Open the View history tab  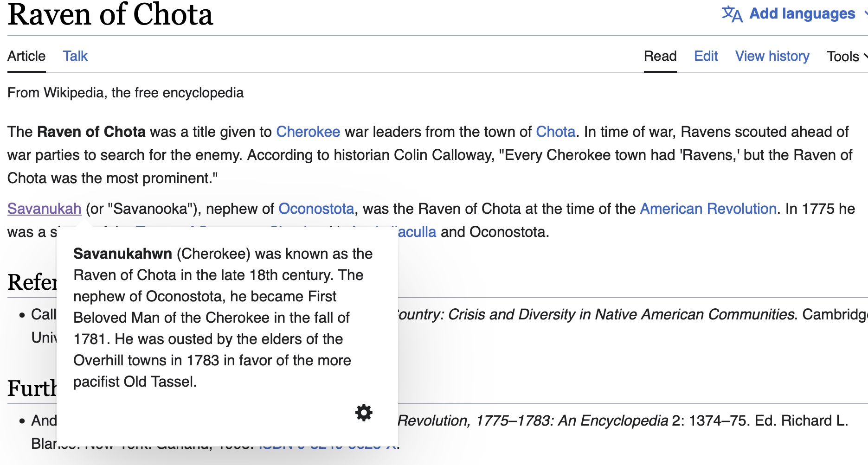tap(772, 56)
